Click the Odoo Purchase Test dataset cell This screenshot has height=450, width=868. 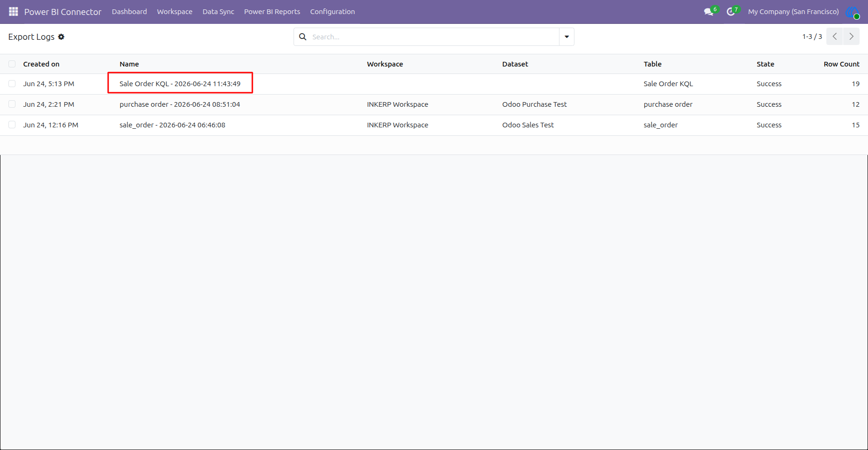[534, 104]
